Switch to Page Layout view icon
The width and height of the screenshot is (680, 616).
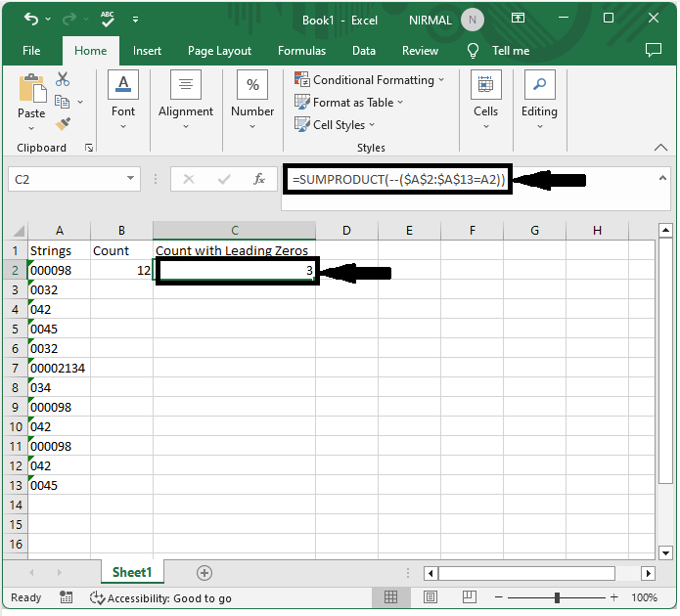coord(431,597)
